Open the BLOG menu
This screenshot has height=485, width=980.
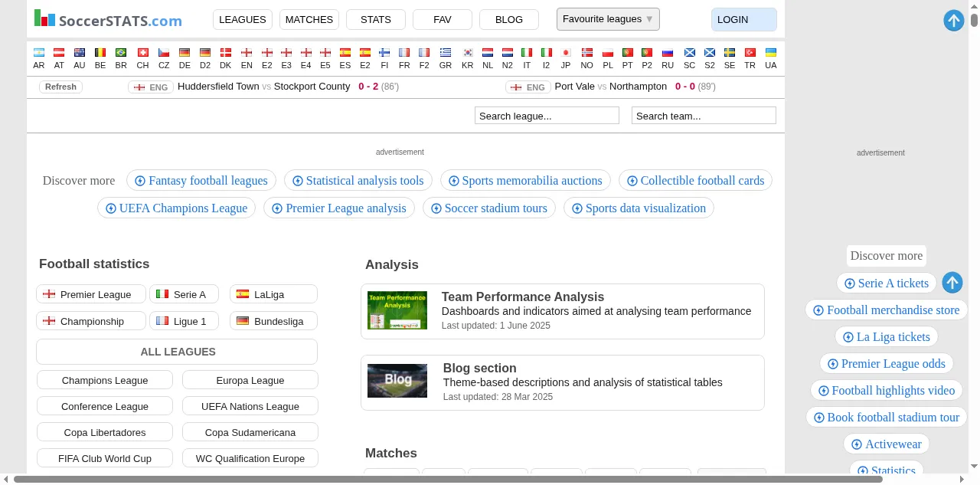[509, 20]
